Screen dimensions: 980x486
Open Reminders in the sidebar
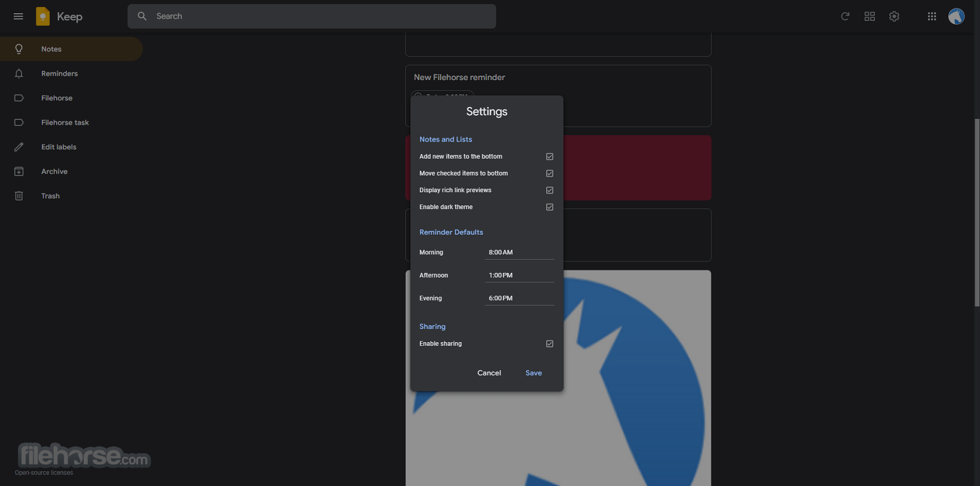(71, 73)
